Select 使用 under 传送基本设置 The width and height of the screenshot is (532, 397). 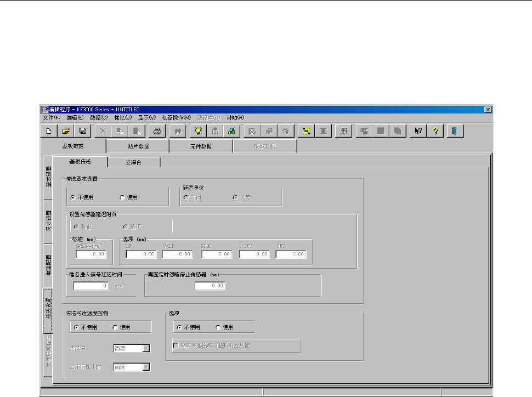pyautogui.click(x=128, y=197)
